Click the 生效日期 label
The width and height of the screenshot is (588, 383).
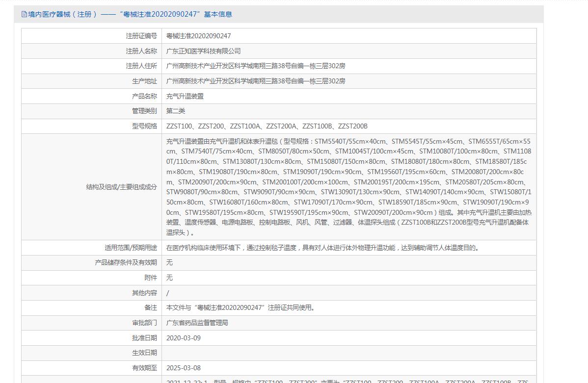tap(144, 353)
